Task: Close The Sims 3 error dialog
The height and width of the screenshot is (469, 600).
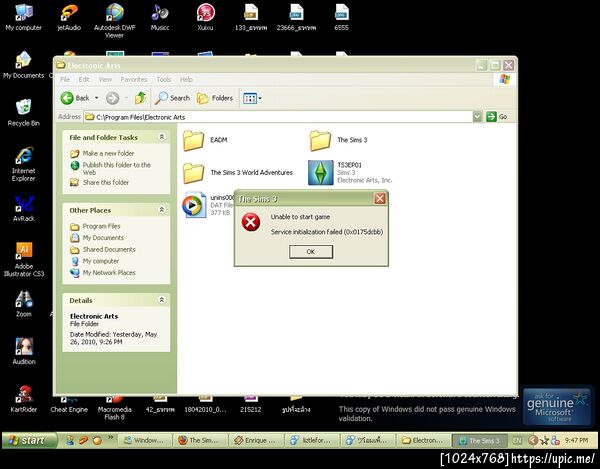Action: 380,199
